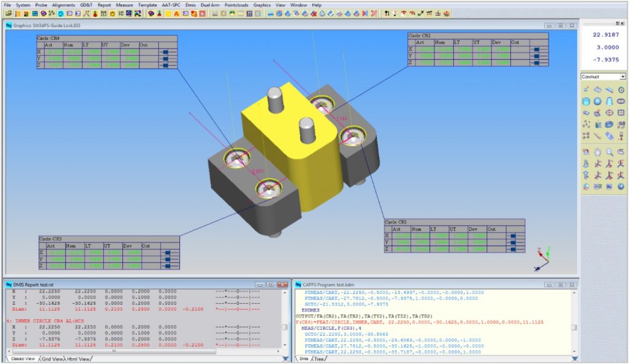Select the cylinder construction icon
Image resolution: width=629 pixels, height=364 pixels.
pyautogui.click(x=586, y=101)
